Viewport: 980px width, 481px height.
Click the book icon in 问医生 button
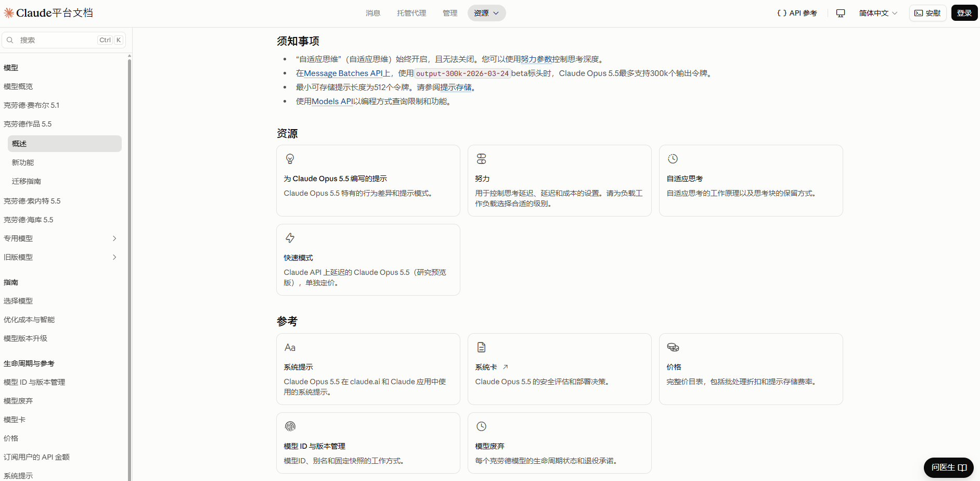[962, 467]
